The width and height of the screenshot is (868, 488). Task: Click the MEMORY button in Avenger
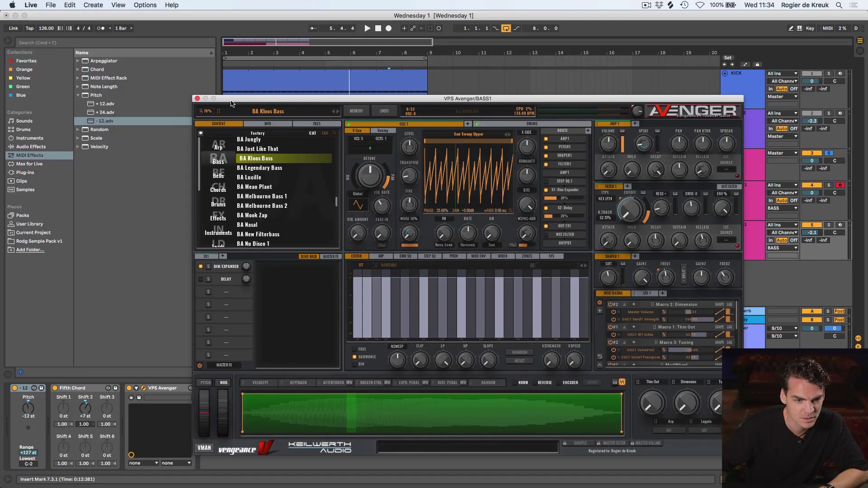(x=356, y=111)
